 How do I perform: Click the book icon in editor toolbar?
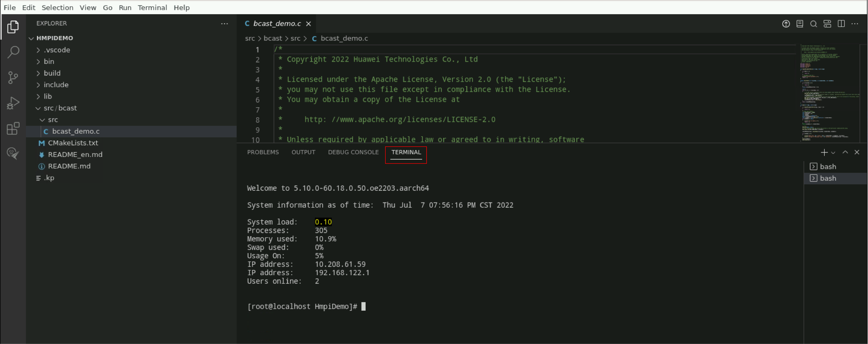[800, 24]
